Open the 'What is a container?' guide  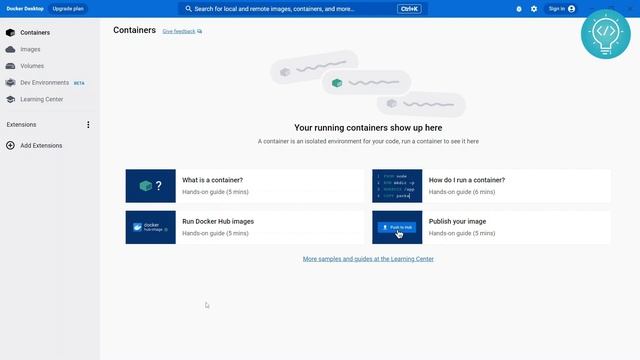[245, 186]
